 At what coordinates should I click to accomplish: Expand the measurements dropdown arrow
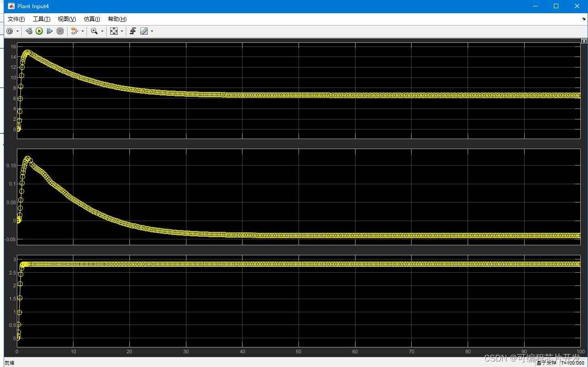[152, 31]
